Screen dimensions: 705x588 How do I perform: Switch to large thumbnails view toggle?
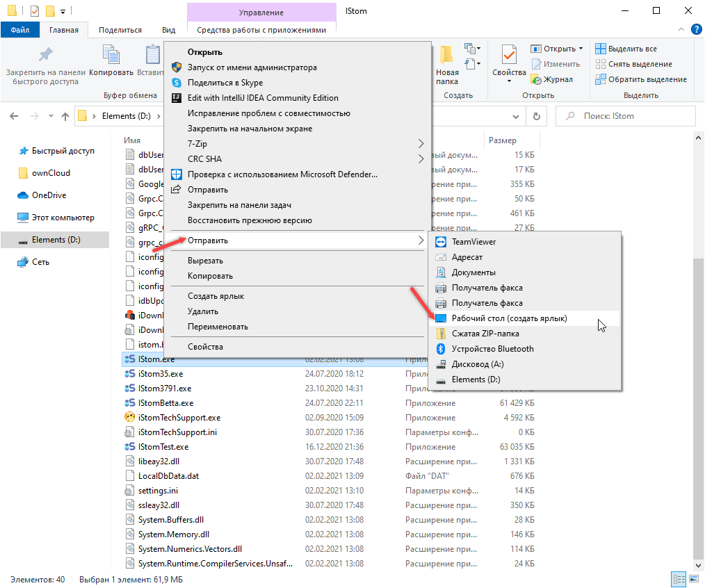693,579
